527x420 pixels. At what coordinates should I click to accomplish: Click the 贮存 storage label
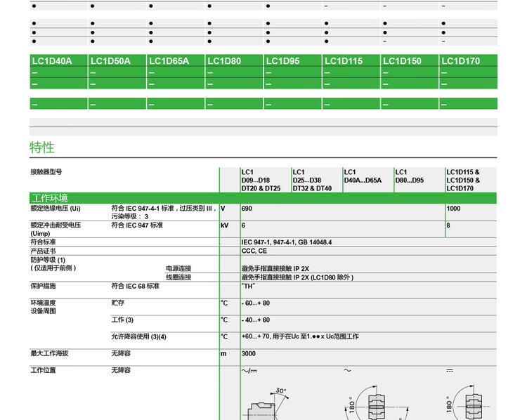pyautogui.click(x=118, y=303)
